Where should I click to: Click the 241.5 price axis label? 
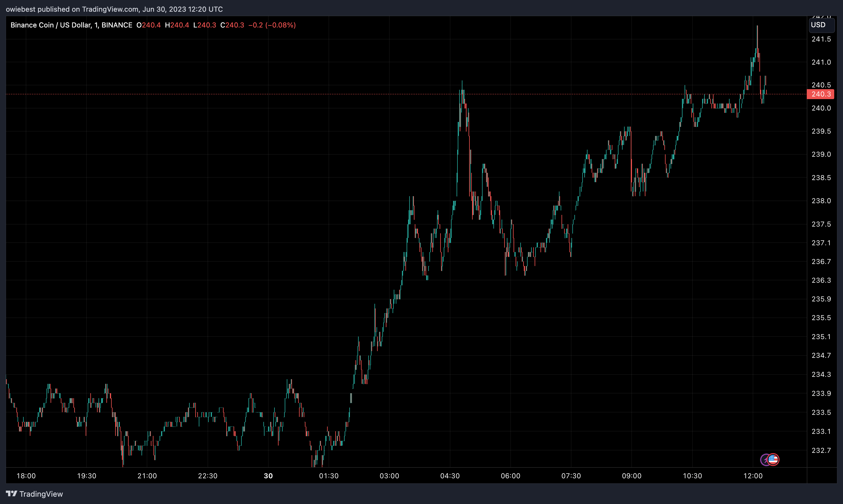821,39
